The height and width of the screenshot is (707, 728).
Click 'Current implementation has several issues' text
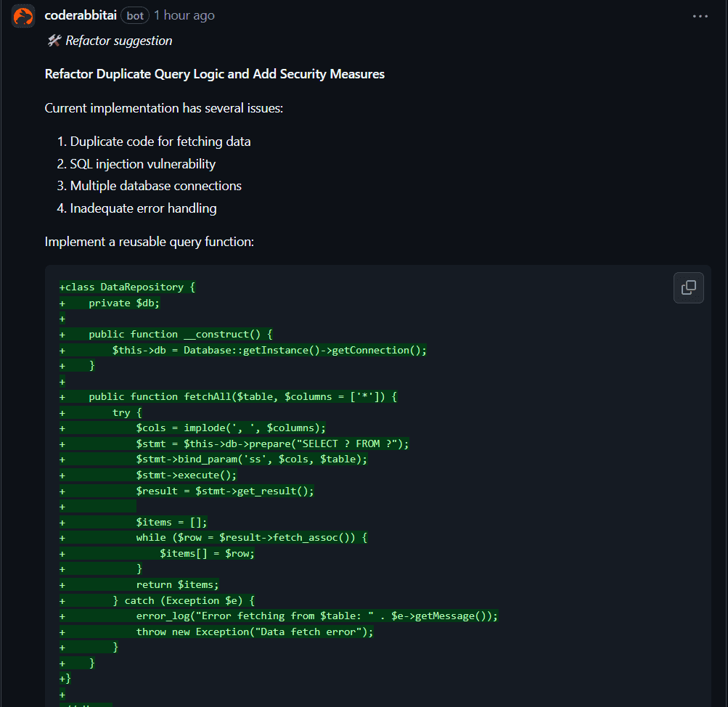163,108
